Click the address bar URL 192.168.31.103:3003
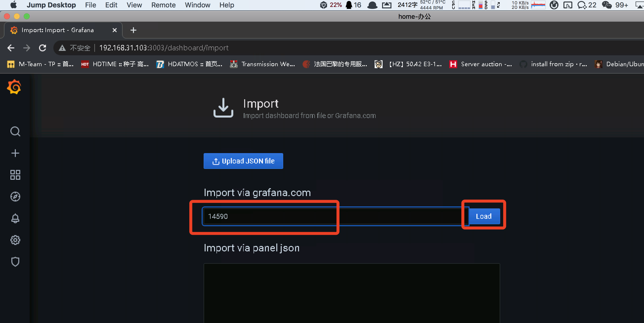 (164, 48)
